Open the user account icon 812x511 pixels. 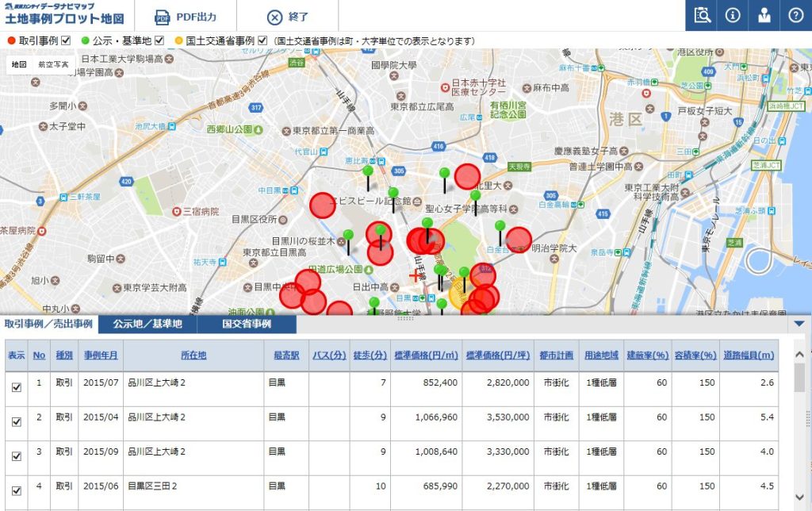(764, 16)
